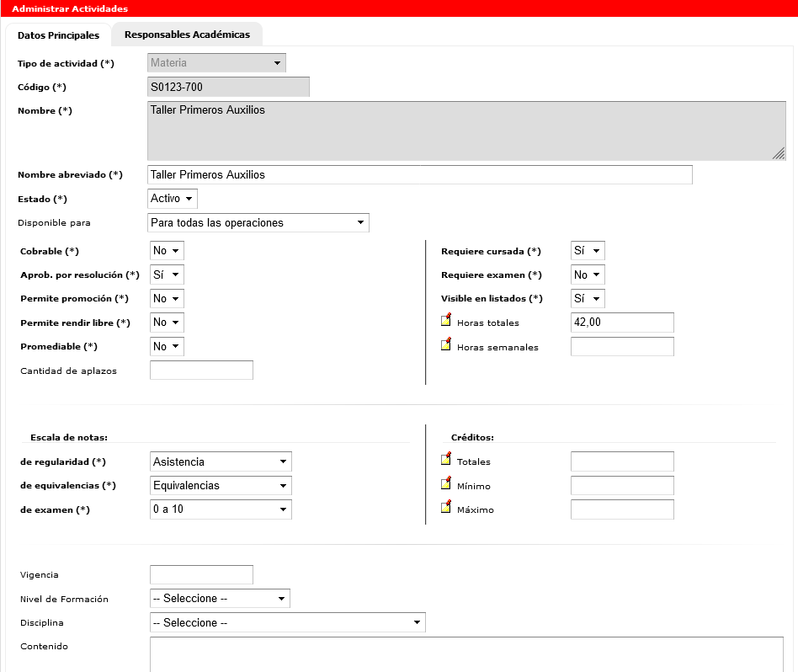Expand the Disponible para dropdown
The image size is (798, 672).
258,223
